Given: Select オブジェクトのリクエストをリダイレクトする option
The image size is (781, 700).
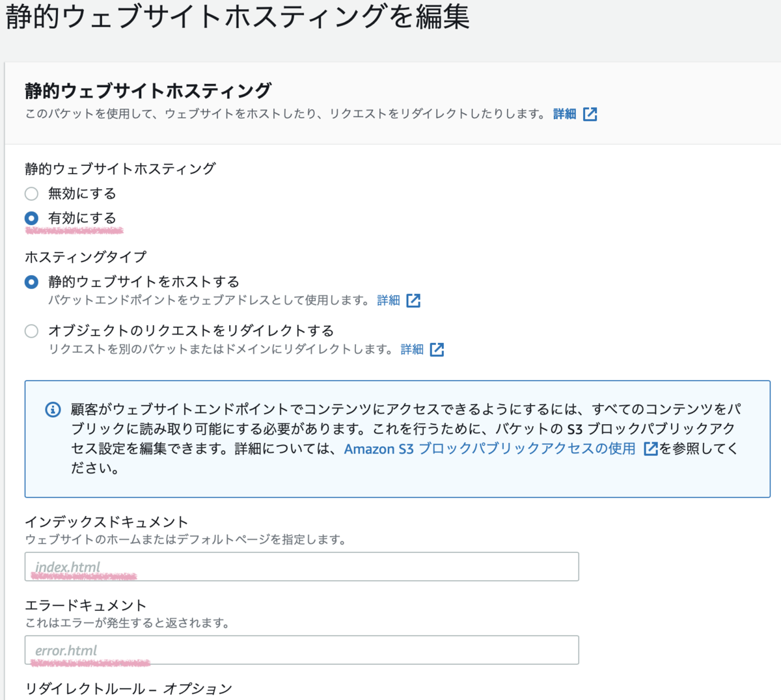Looking at the screenshot, I should click(31, 331).
